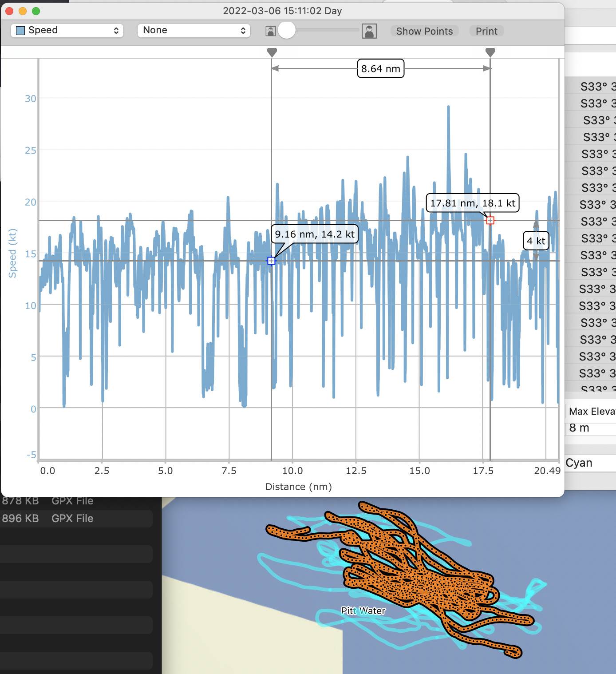
Task: Click the smoothing slider knob
Action: click(x=287, y=30)
